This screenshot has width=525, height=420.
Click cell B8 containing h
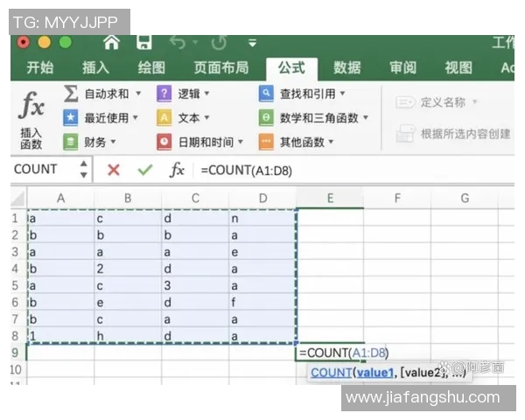(128, 336)
